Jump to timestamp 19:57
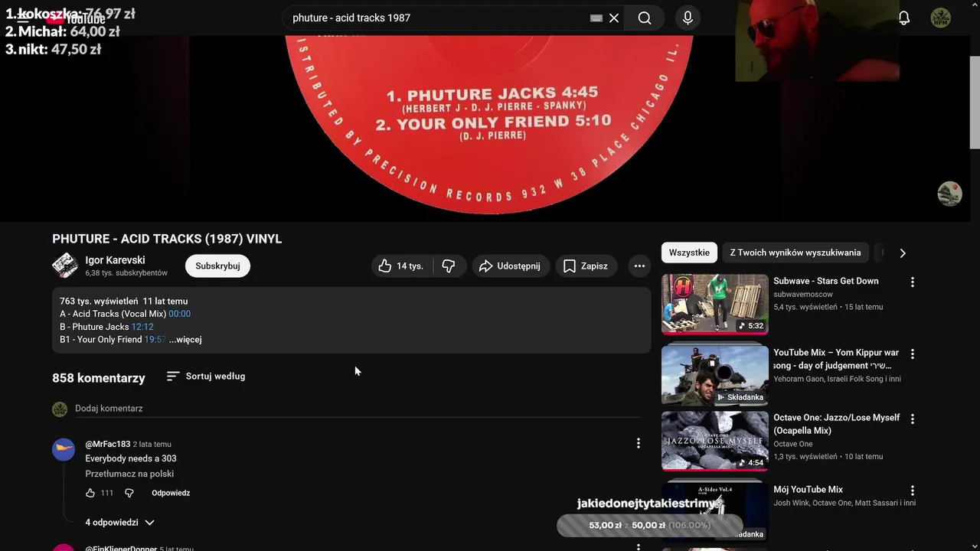This screenshot has height=551, width=980. coord(155,339)
